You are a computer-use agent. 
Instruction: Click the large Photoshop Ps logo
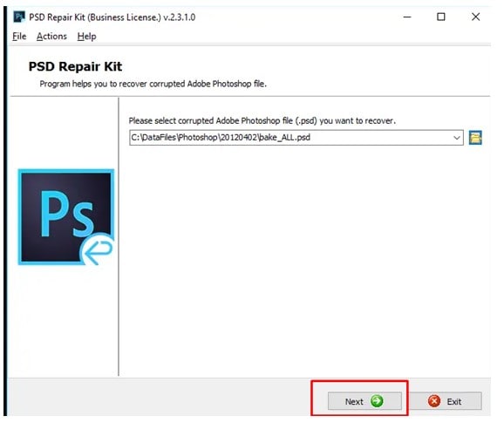click(66, 217)
